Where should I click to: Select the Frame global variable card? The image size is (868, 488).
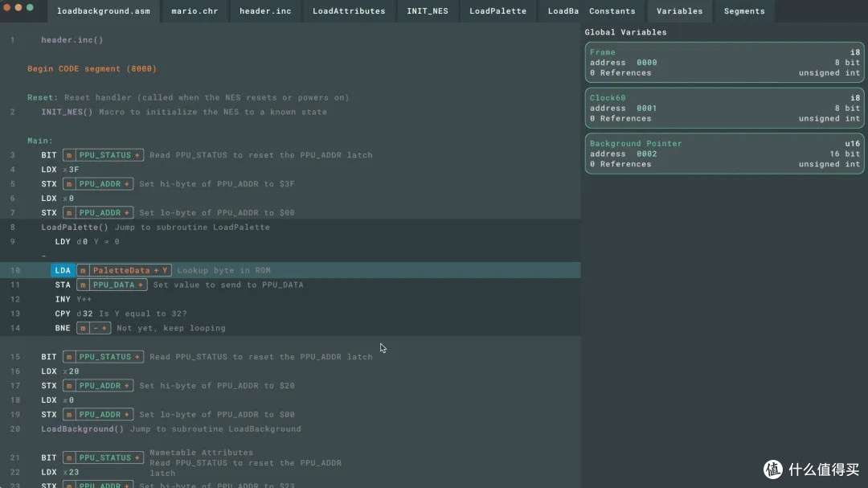click(x=724, y=62)
